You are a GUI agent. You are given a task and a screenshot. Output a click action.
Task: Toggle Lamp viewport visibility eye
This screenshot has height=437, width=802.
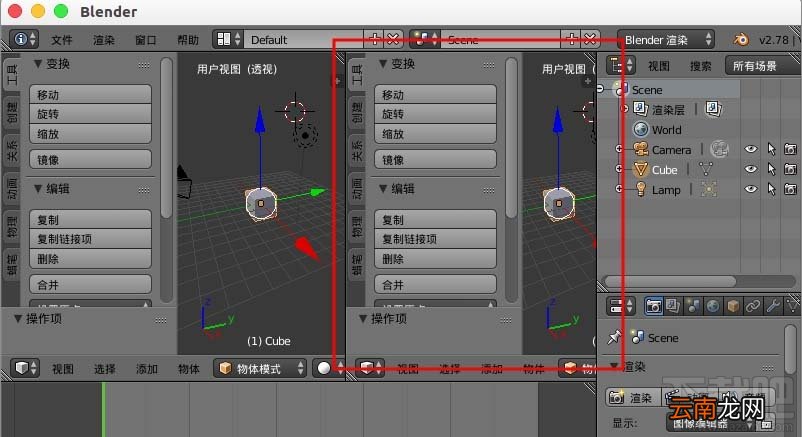[x=750, y=189]
